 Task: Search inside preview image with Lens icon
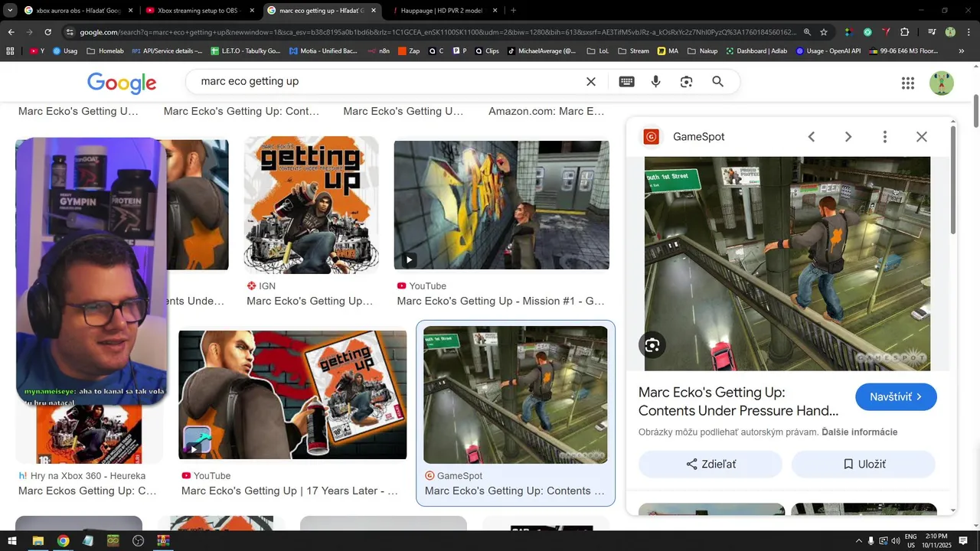(652, 345)
